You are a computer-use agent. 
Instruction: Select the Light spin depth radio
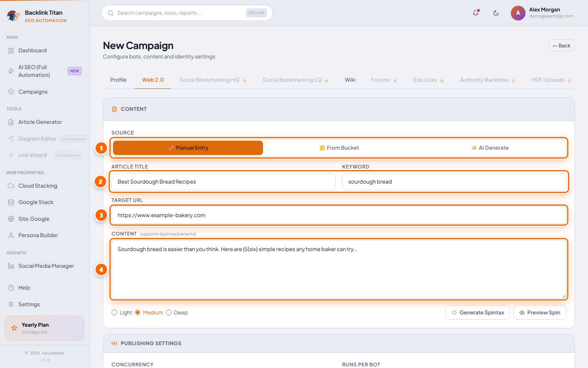coord(114,312)
